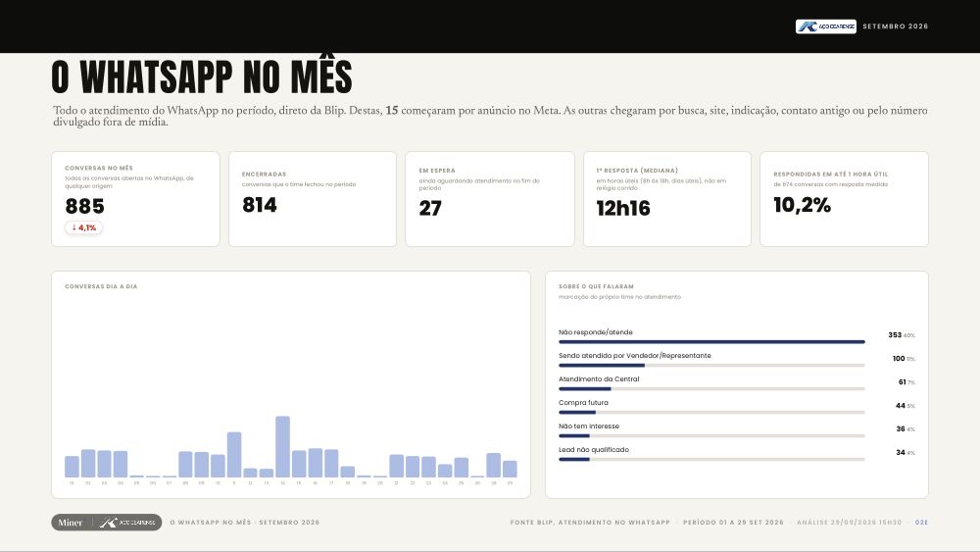Viewport: 980px width, 552px height.
Task: Click the Não responde/atende progress bar
Action: coord(711,342)
